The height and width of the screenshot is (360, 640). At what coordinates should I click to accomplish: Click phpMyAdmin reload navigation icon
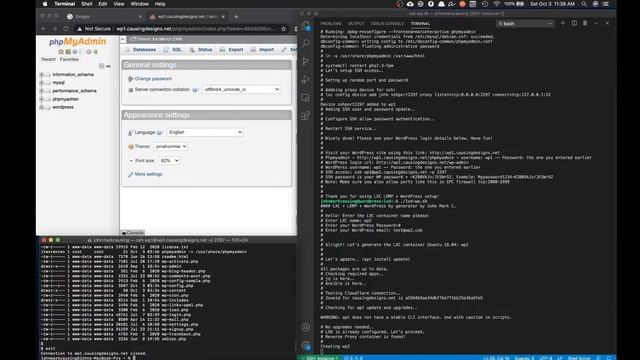click(x=96, y=52)
